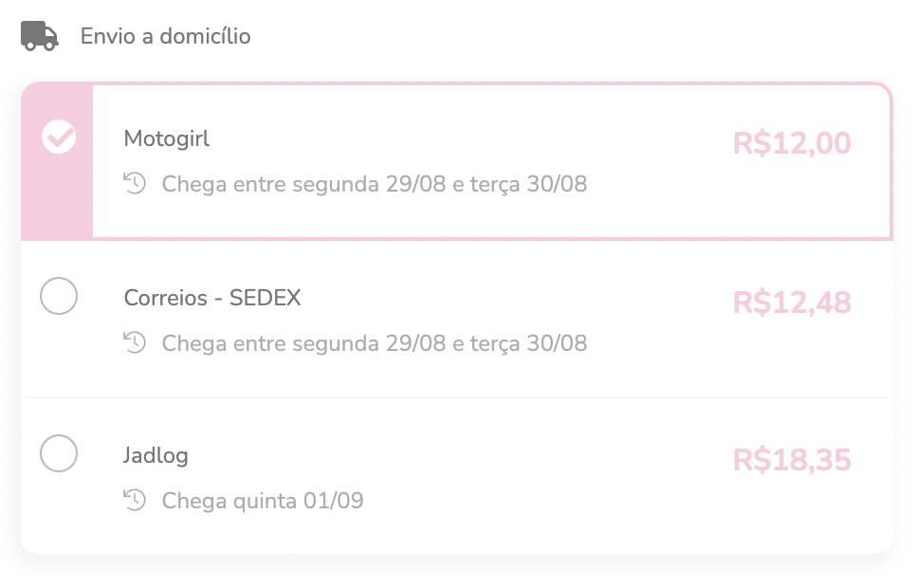This screenshot has width=916, height=588.
Task: Select the Correios - SEDEX radio button
Action: [59, 297]
